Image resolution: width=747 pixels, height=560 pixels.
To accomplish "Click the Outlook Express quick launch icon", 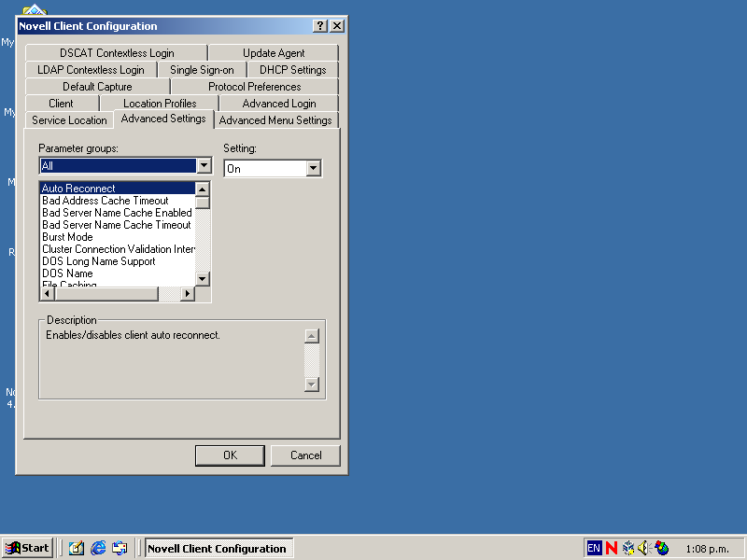I will (120, 548).
